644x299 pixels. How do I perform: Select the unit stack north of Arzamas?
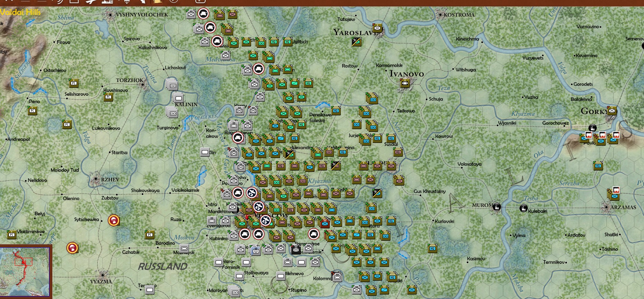coord(614,196)
